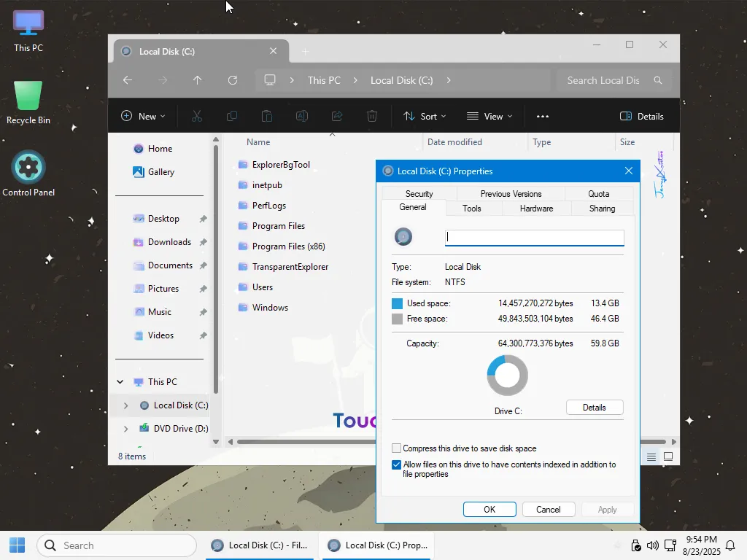
Task: Click the monitor icon in the address bar
Action: (x=270, y=80)
